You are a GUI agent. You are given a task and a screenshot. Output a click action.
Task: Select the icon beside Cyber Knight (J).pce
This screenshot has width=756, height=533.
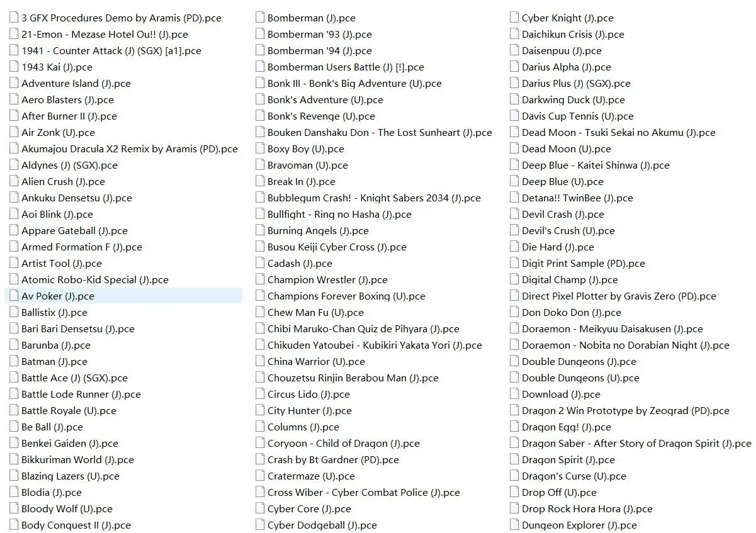point(514,18)
